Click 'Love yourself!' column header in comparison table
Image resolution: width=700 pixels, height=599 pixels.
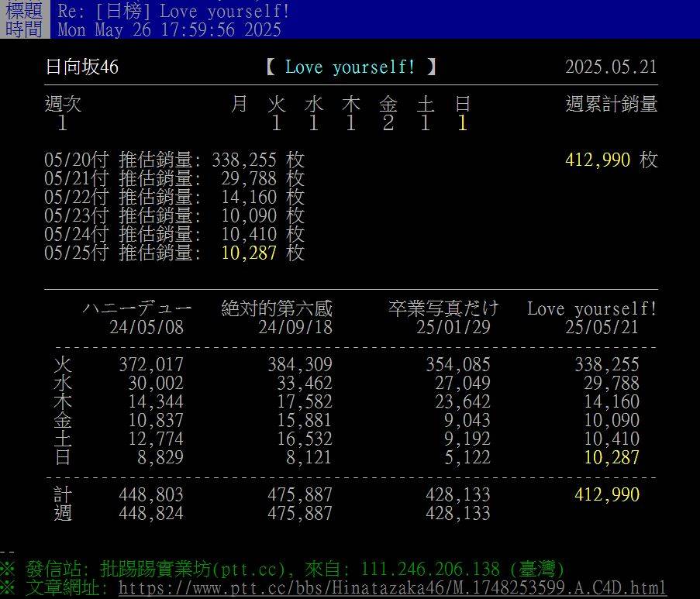click(592, 308)
